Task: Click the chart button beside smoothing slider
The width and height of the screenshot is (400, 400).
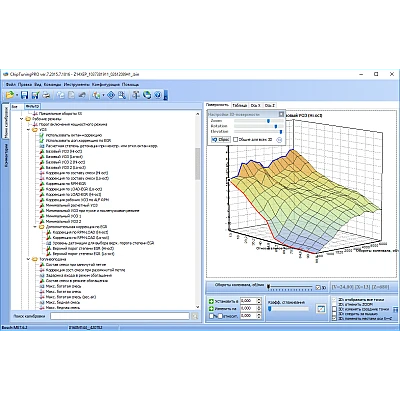Action: pyautogui.click(x=321, y=308)
